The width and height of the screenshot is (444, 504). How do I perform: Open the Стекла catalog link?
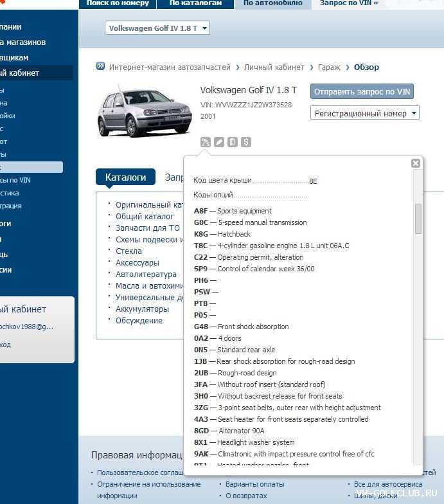coord(129,251)
